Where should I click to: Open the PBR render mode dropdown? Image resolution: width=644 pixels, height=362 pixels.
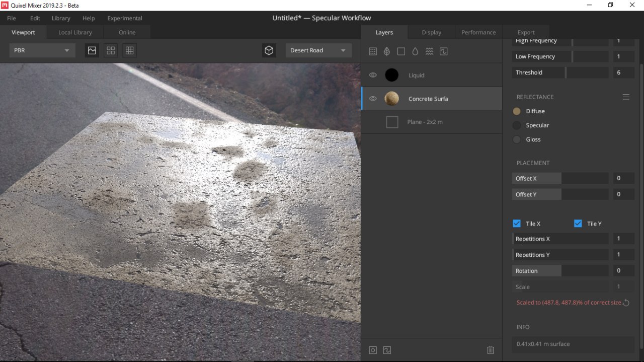point(42,50)
